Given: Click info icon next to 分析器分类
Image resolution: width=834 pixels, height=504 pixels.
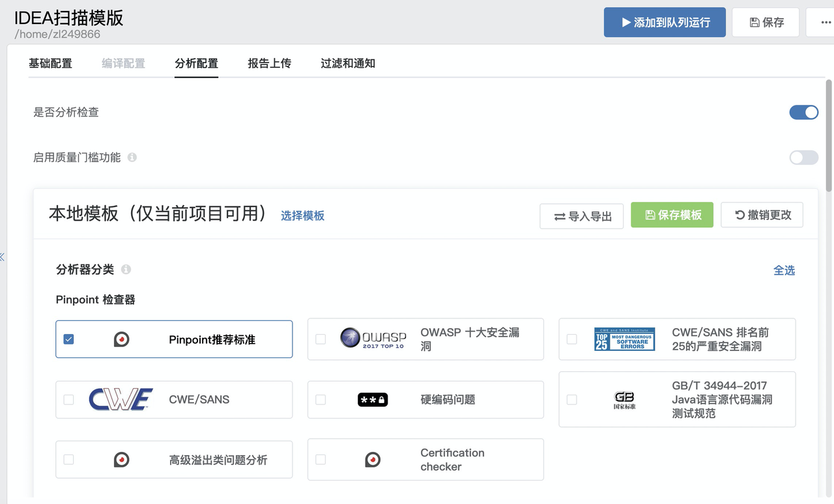Looking at the screenshot, I should [126, 269].
